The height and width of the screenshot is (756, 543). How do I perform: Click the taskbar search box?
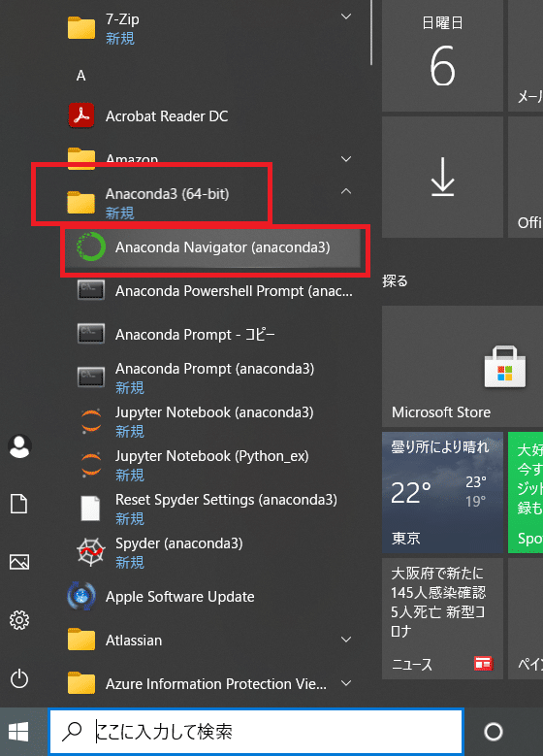256,732
